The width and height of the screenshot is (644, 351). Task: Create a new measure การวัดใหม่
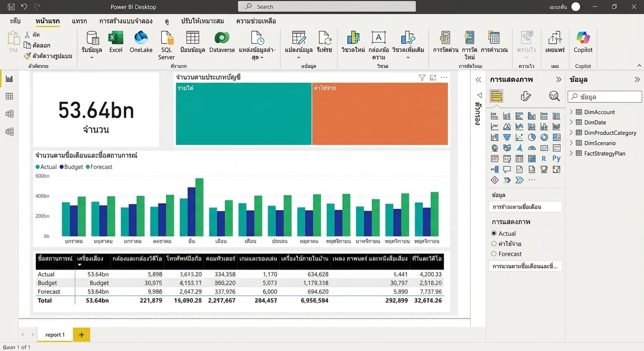[x=469, y=45]
